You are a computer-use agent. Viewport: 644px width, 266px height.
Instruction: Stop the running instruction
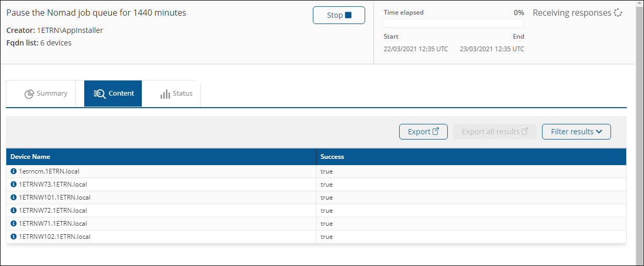(x=338, y=15)
